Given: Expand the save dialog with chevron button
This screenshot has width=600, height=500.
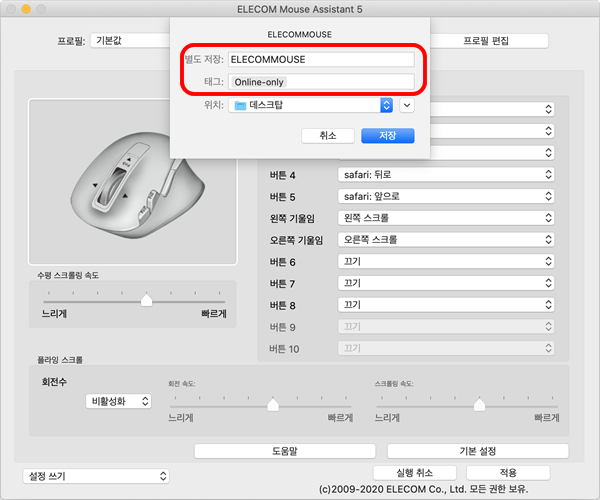Looking at the screenshot, I should [407, 105].
